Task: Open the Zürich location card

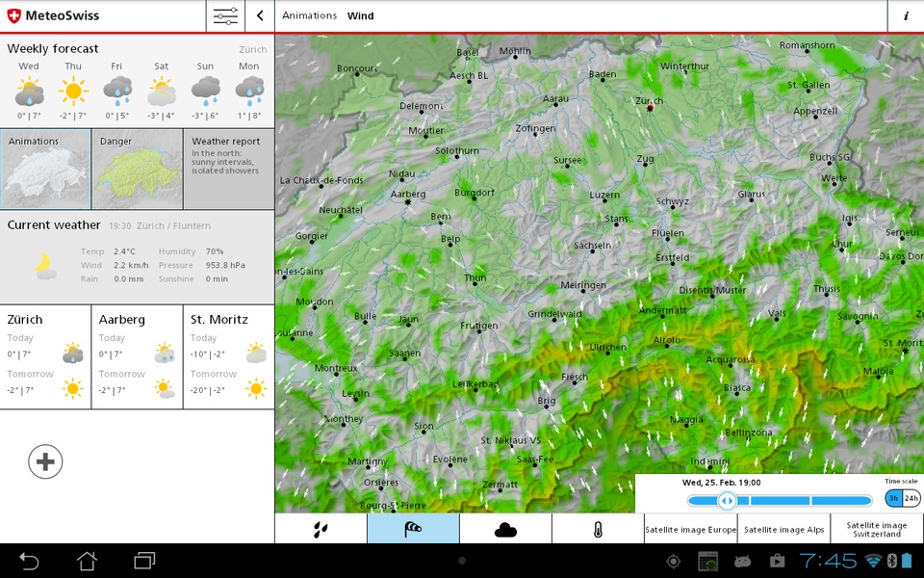Action: 45,356
